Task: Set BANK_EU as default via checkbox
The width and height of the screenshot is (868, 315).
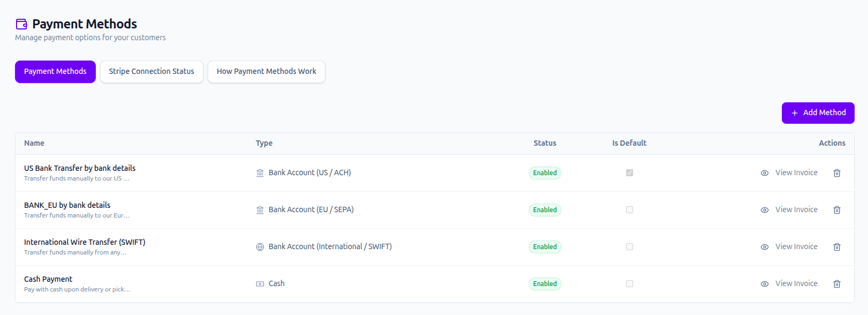Action: [x=629, y=210]
